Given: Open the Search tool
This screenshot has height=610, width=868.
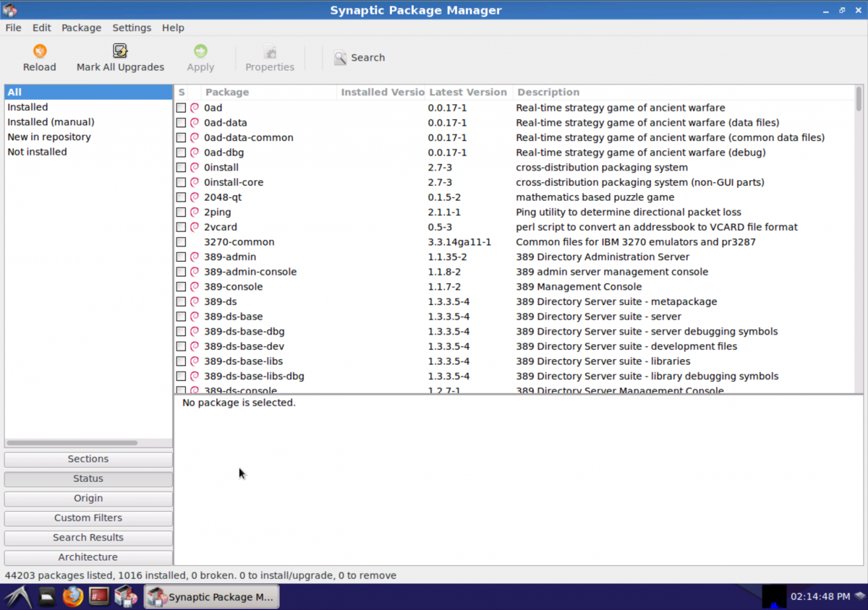Looking at the screenshot, I should click(359, 58).
